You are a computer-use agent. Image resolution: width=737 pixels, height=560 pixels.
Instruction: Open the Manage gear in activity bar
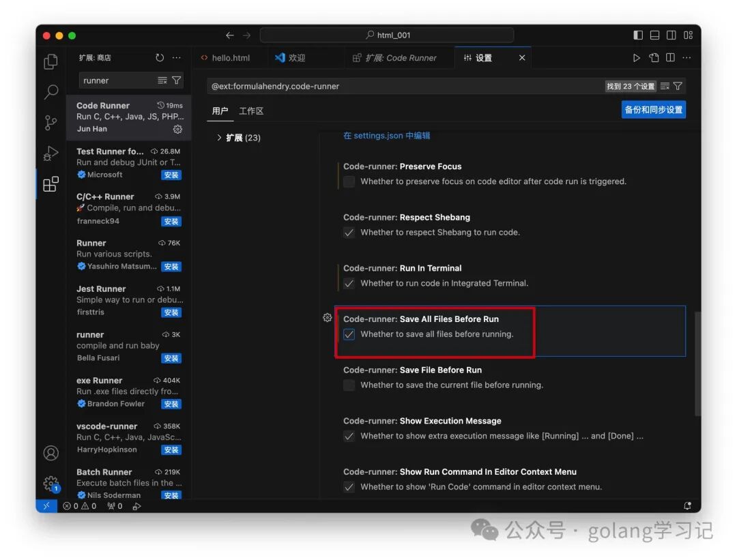[50, 484]
